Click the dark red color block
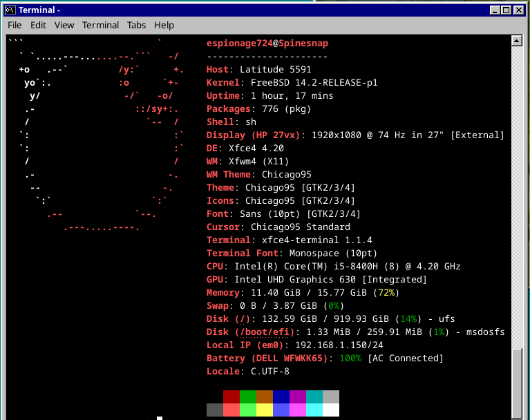Image resolution: width=530 pixels, height=420 pixels. click(231, 397)
